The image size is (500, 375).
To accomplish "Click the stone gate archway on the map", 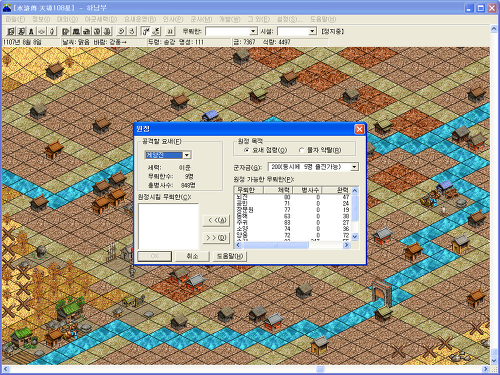I will tap(382, 293).
